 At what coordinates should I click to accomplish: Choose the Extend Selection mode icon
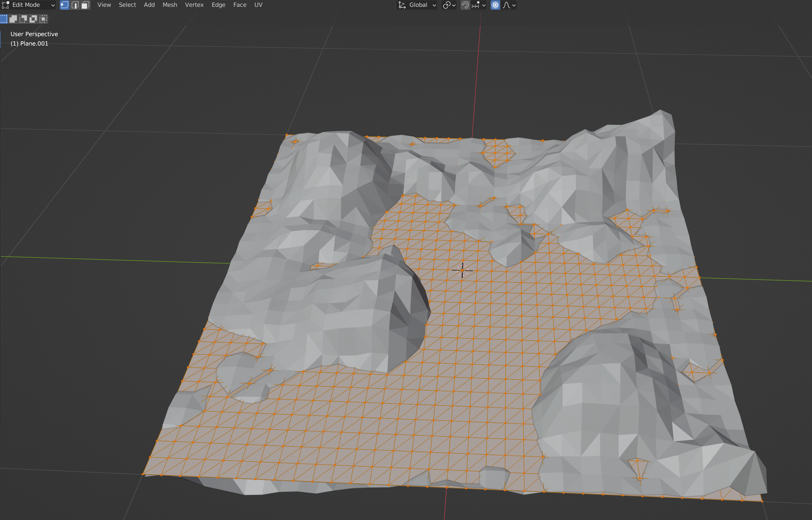(13, 19)
